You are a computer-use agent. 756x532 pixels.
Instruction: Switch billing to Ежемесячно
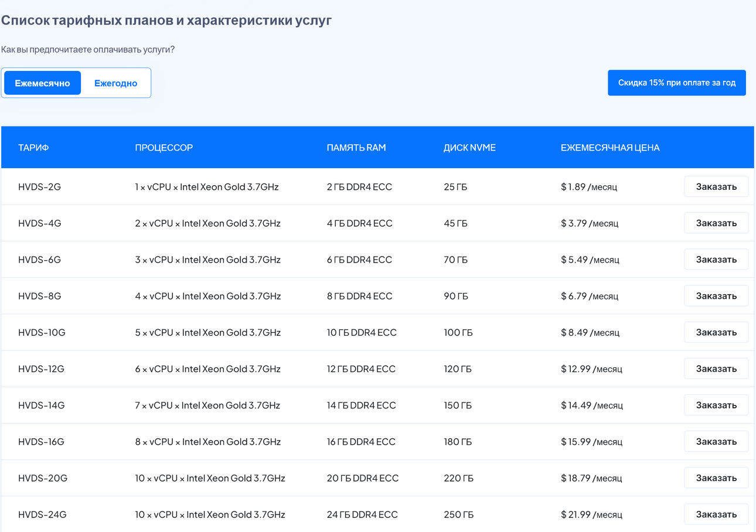43,83
